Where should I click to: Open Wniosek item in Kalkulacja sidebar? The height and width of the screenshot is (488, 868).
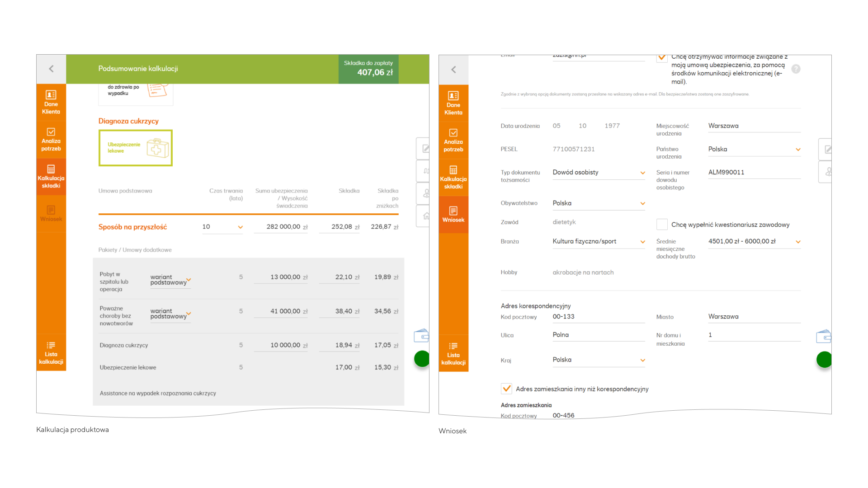coord(51,214)
